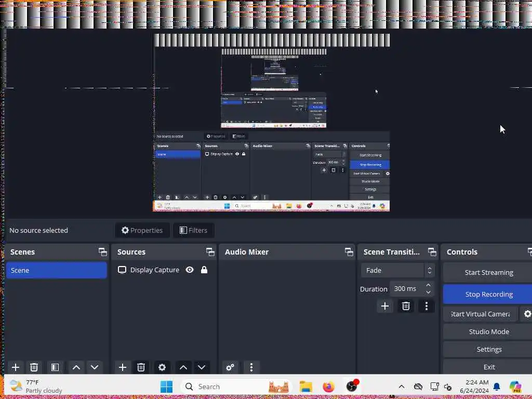Open the weather widget showing 77°F
Viewport: 532px width, 399px height.
pyautogui.click(x=36, y=387)
